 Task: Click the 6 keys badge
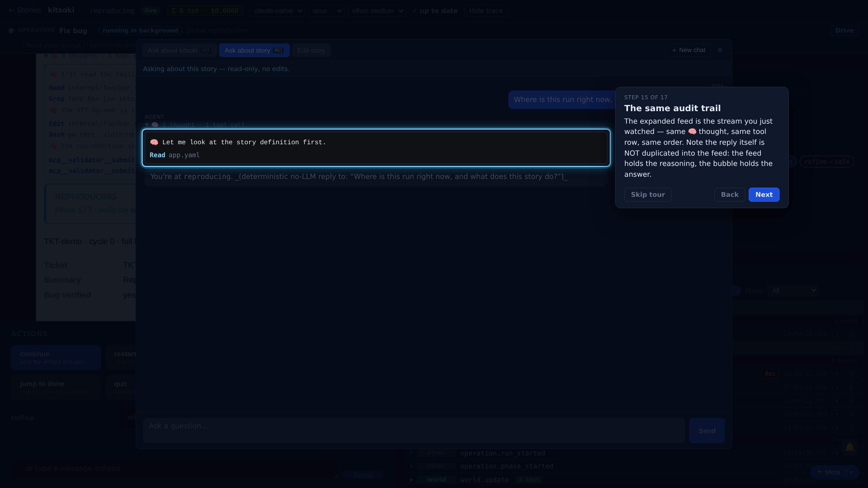pos(529,480)
